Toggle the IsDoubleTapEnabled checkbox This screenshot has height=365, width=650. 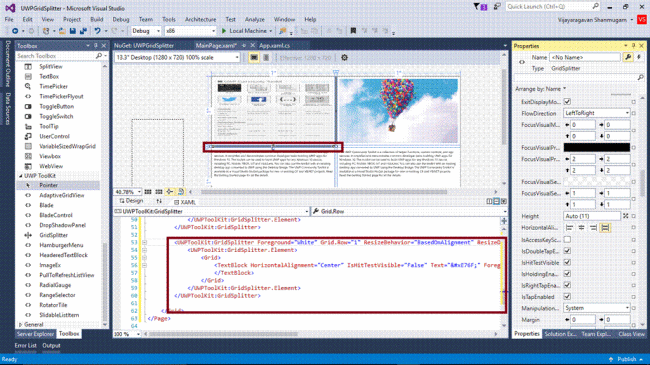tap(567, 251)
